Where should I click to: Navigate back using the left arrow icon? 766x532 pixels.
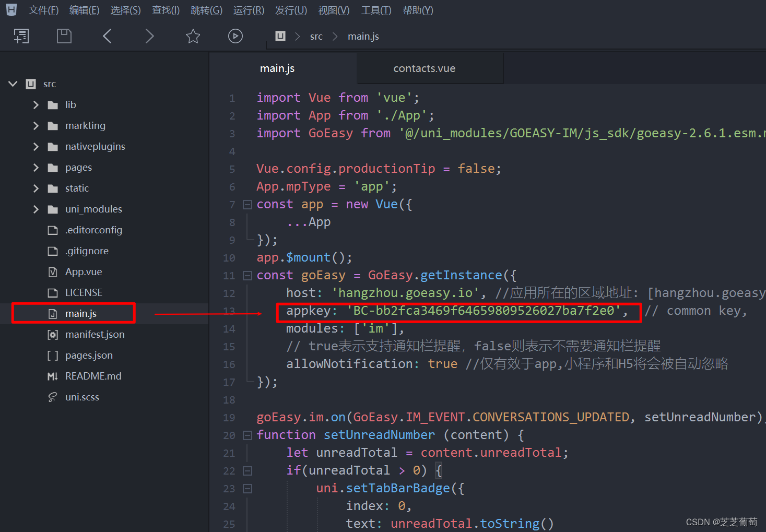107,36
